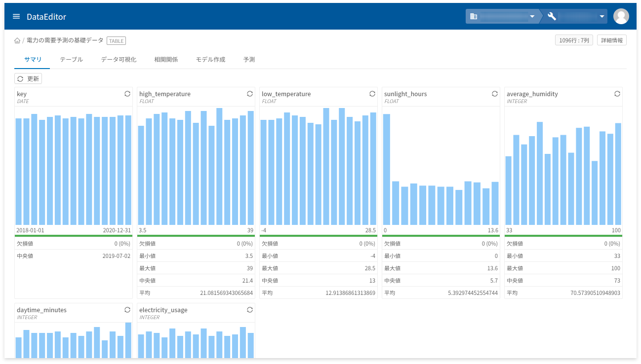
Task: Click the average_humidity column name
Action: (532, 94)
